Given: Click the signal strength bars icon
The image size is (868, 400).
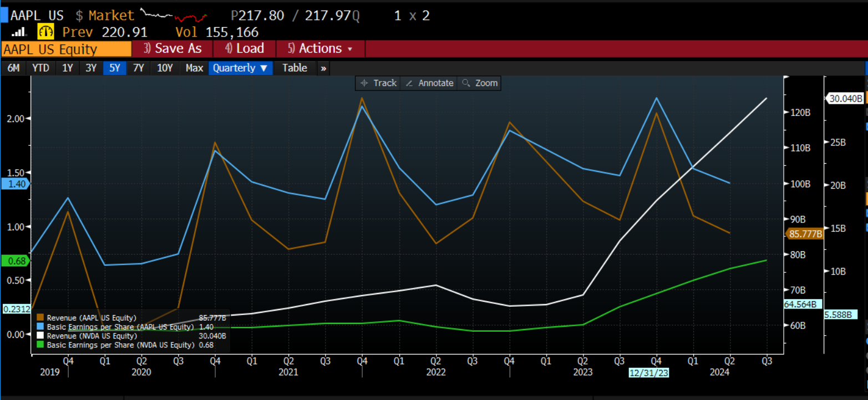Looking at the screenshot, I should [19, 32].
